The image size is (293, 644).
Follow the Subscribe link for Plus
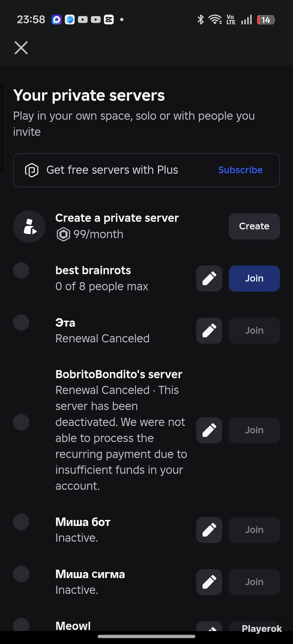coord(241,170)
